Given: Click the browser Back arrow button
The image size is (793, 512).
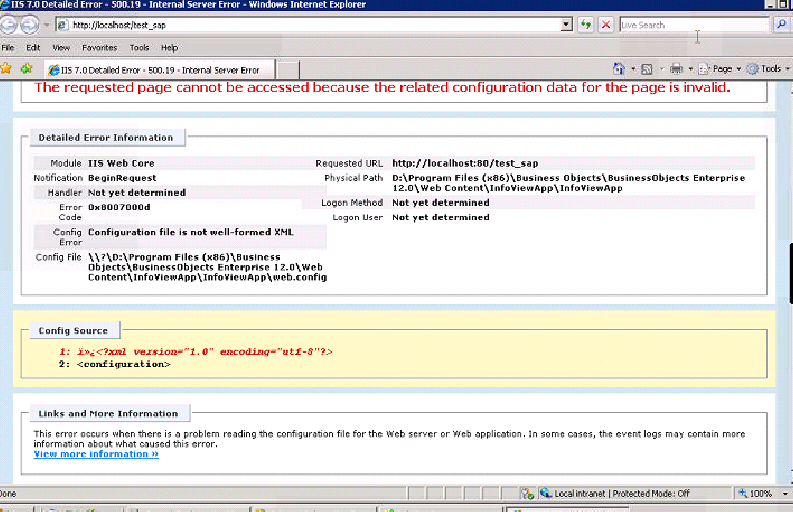Looking at the screenshot, I should pos(8,24).
